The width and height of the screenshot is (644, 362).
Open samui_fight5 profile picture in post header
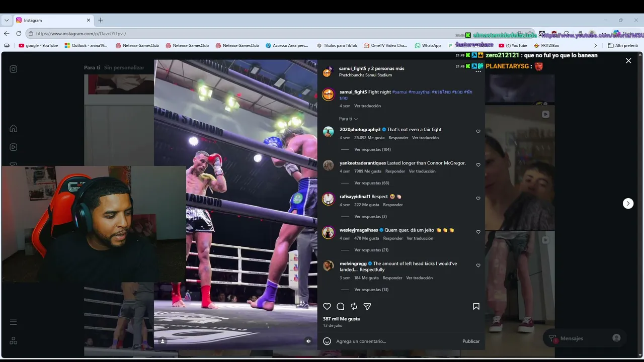point(327,71)
